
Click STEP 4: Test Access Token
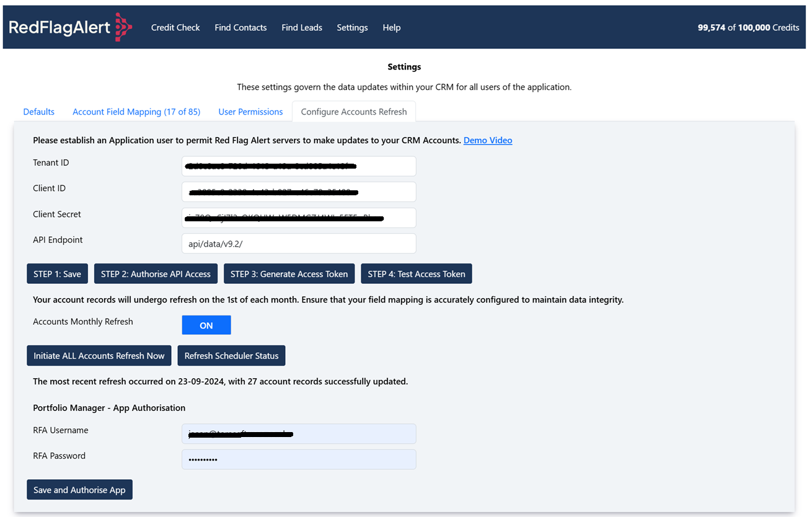pyautogui.click(x=417, y=273)
